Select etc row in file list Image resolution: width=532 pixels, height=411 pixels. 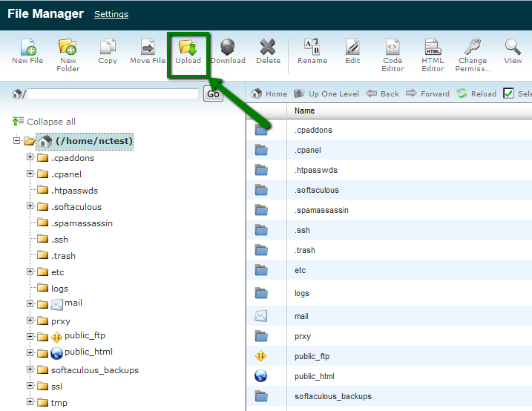pos(389,270)
